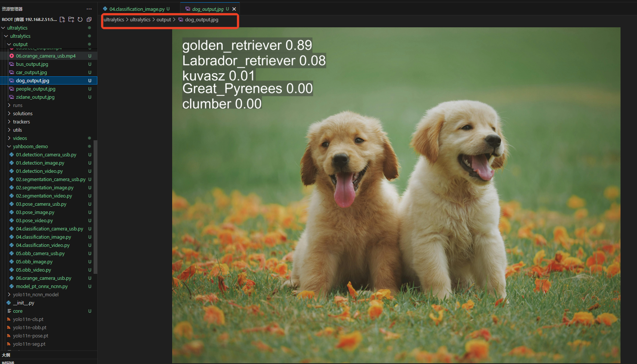
Task: Open model_pt_onnx_ncnn.py file
Action: pos(49,286)
